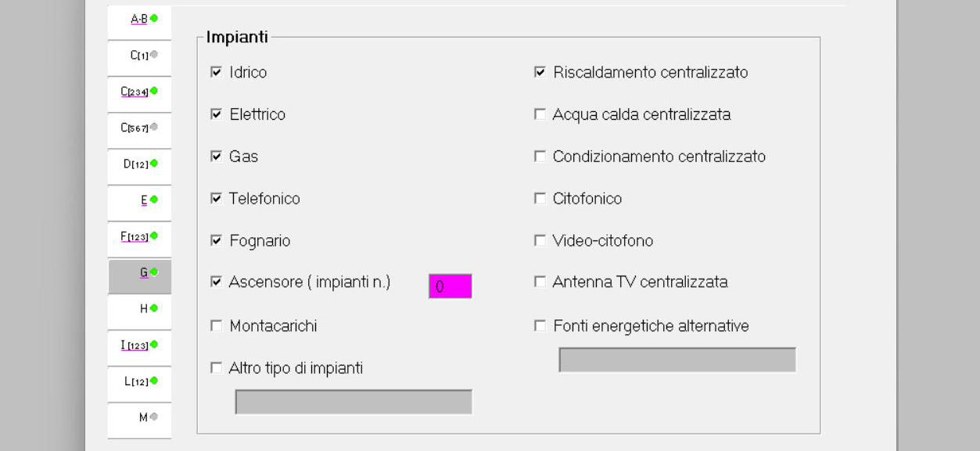
Task: Toggle off Riscaldamento centralizzato
Action: coord(540,72)
